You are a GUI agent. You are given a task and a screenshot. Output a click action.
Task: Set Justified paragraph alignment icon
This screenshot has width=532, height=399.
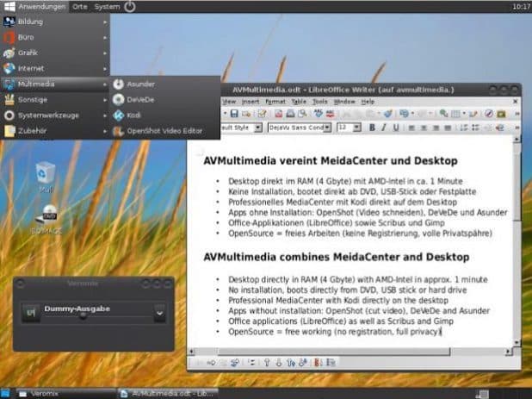[x=448, y=128]
